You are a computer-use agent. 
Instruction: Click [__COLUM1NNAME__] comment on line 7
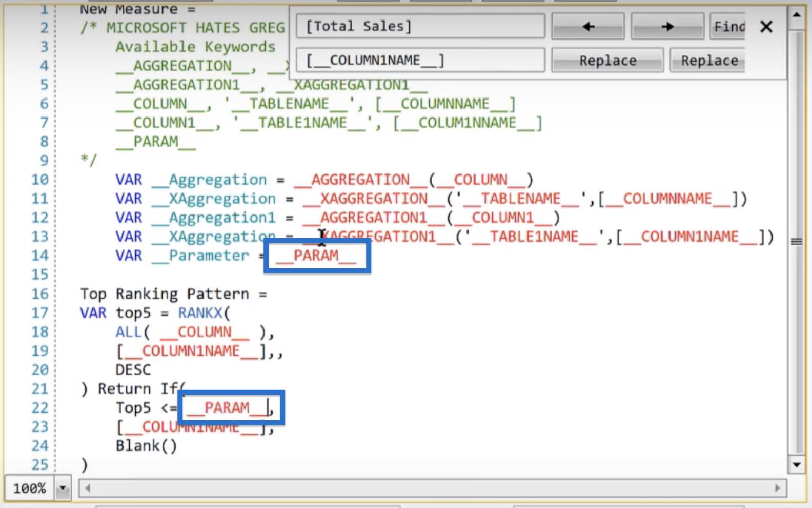point(468,123)
